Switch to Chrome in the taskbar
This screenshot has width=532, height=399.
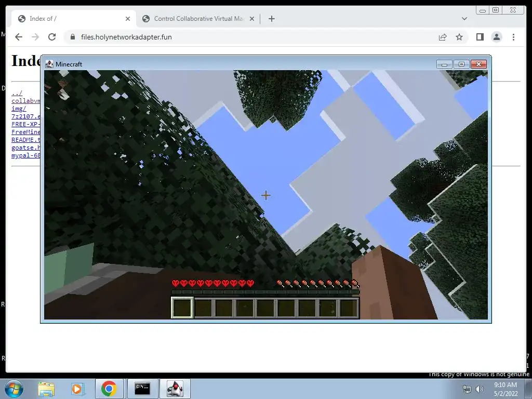click(109, 389)
